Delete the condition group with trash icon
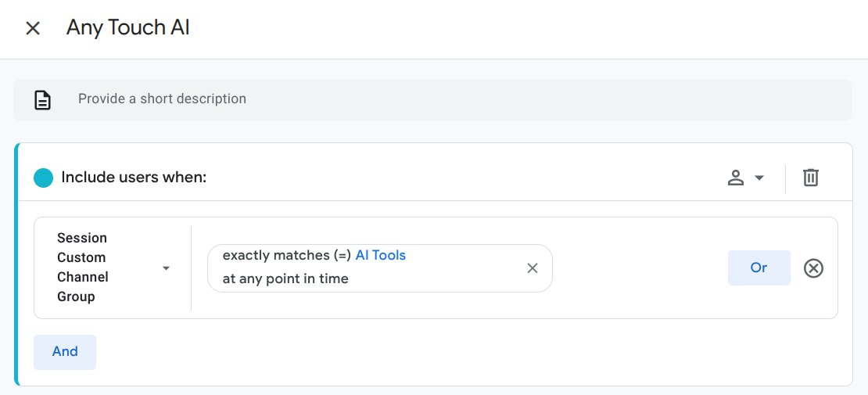Viewport: 868px width, 395px height. (x=811, y=178)
